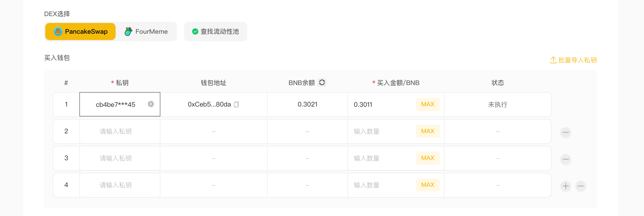This screenshot has width=644, height=216.
Task: Focus the private key field in row 2
Action: [x=119, y=131]
